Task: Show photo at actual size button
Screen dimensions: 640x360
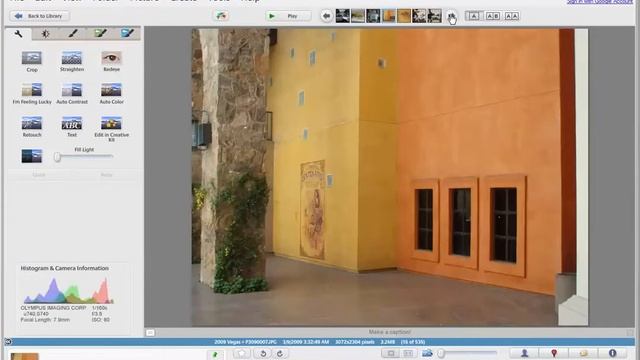Action: (408, 353)
